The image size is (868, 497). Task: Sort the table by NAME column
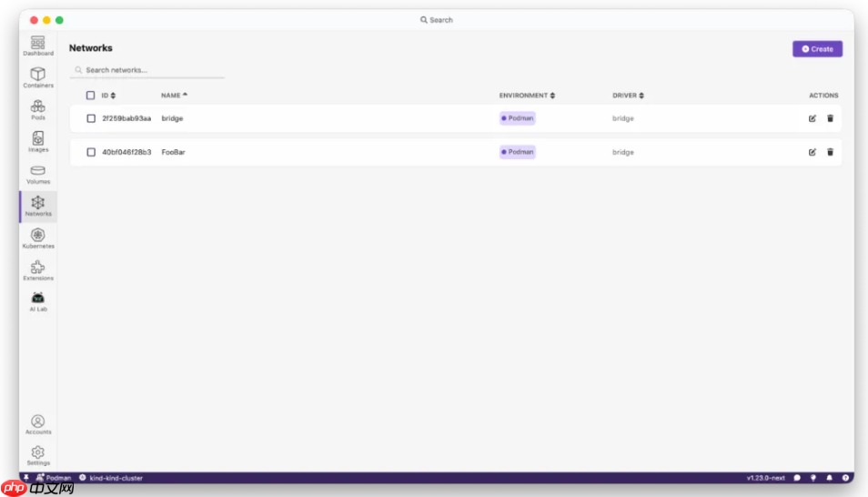(175, 96)
